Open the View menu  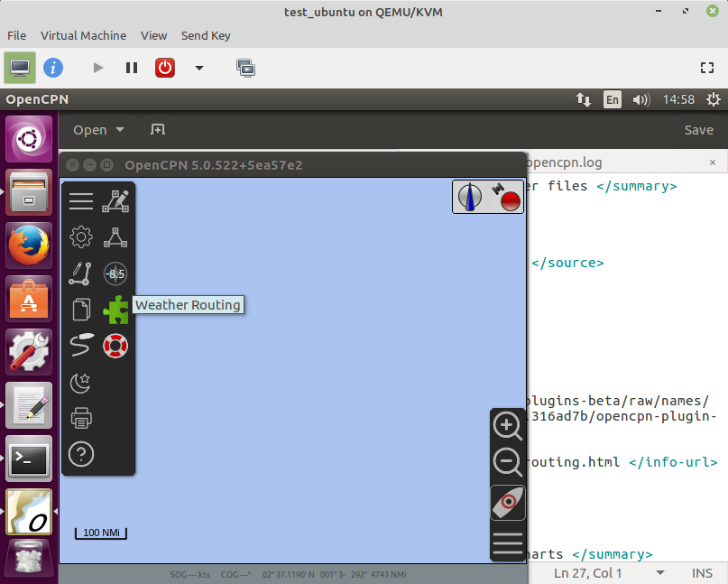pos(153,36)
